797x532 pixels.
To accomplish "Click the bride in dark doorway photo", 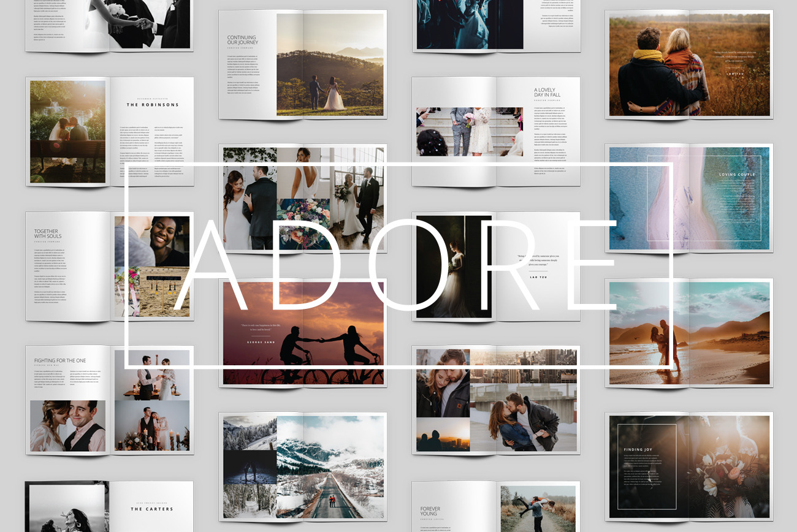I will click(x=454, y=267).
